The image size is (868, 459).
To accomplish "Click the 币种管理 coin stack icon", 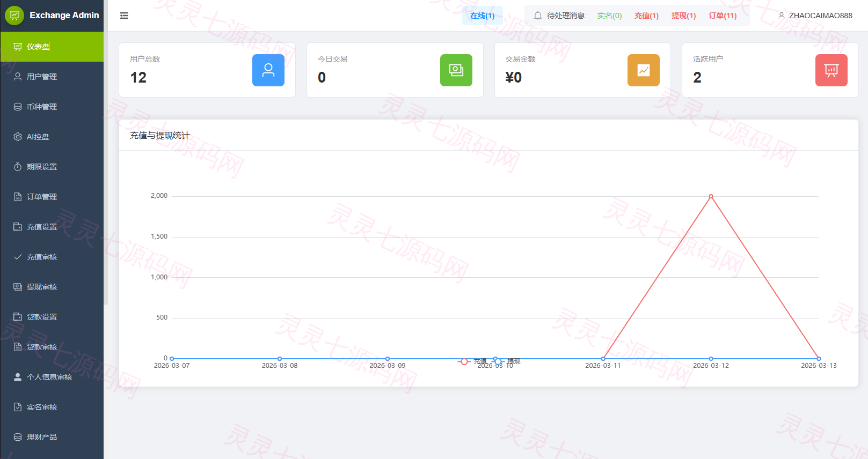I will click(18, 107).
